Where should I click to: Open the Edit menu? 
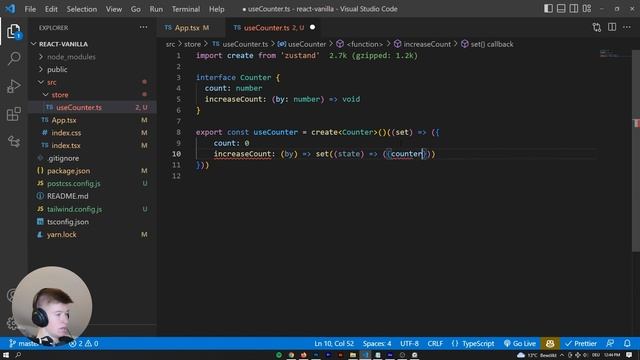coord(51,9)
